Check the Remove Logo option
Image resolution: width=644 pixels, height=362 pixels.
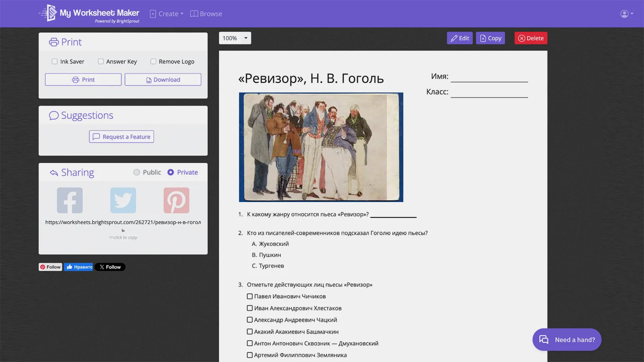[153, 61]
